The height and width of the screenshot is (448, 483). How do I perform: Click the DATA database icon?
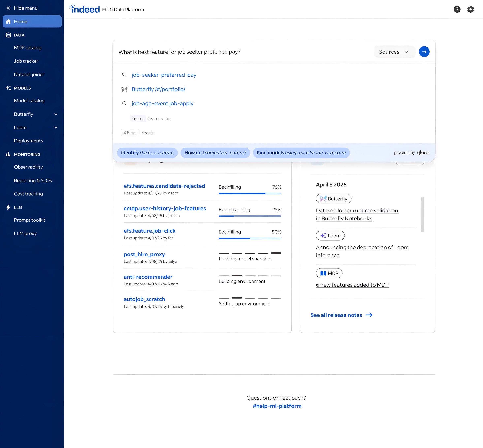(x=8, y=35)
